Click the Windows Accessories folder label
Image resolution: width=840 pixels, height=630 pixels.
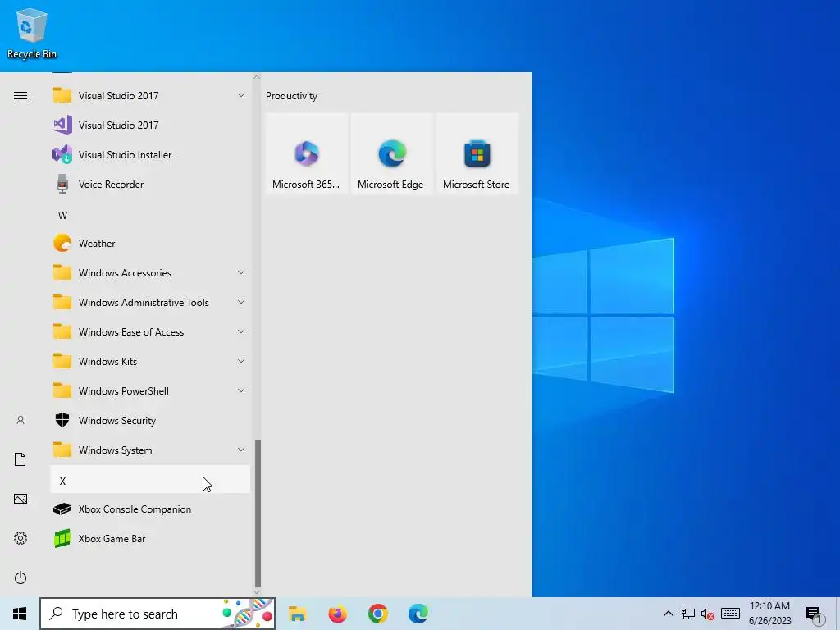[125, 272]
